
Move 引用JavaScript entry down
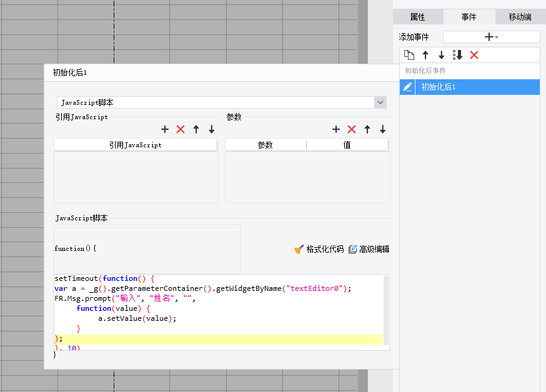point(212,129)
